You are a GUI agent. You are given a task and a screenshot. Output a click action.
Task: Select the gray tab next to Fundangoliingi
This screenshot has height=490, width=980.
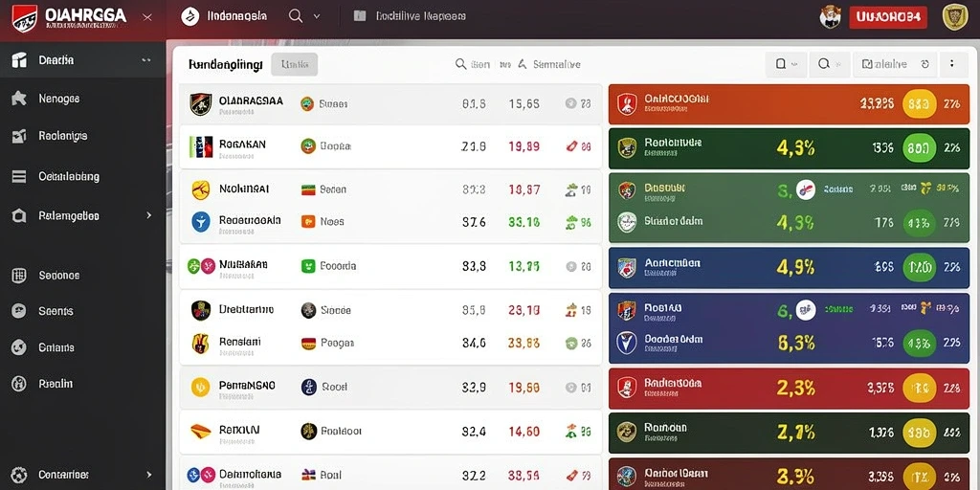[x=295, y=64]
